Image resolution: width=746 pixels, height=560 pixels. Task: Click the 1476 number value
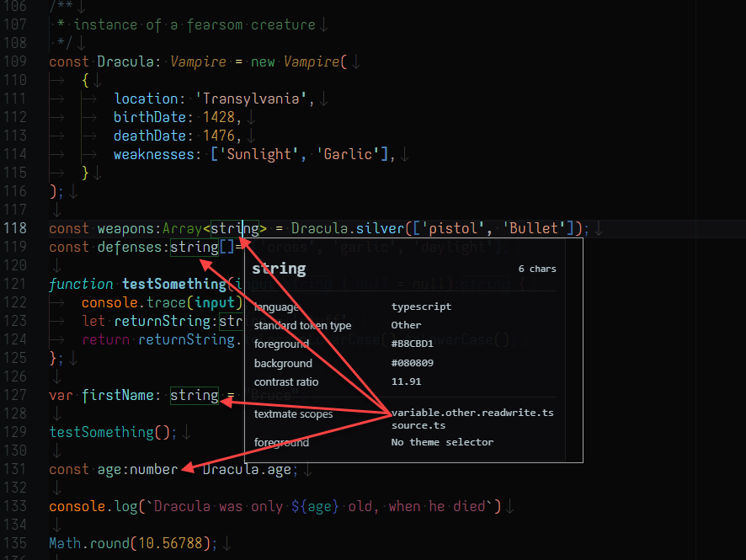pos(219,136)
